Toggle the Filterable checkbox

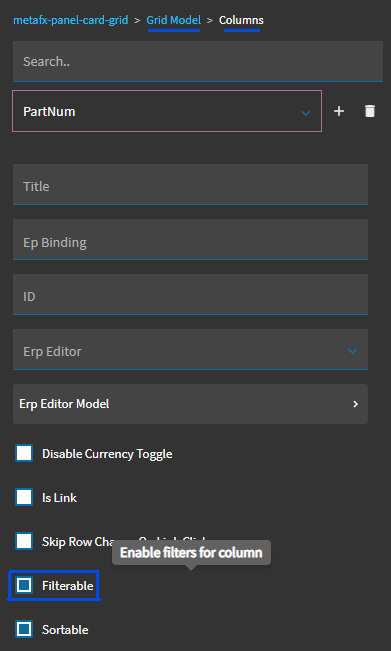(24, 585)
